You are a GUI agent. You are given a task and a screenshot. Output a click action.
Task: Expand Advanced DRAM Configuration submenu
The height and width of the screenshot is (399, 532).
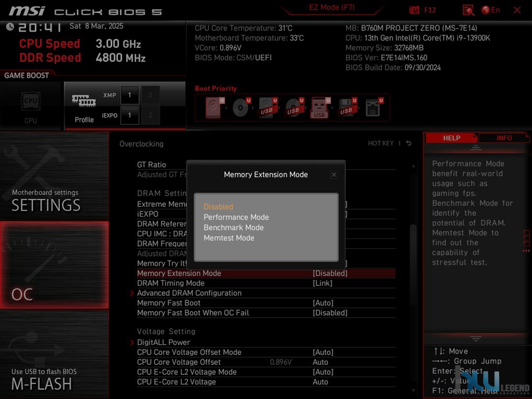tap(189, 293)
